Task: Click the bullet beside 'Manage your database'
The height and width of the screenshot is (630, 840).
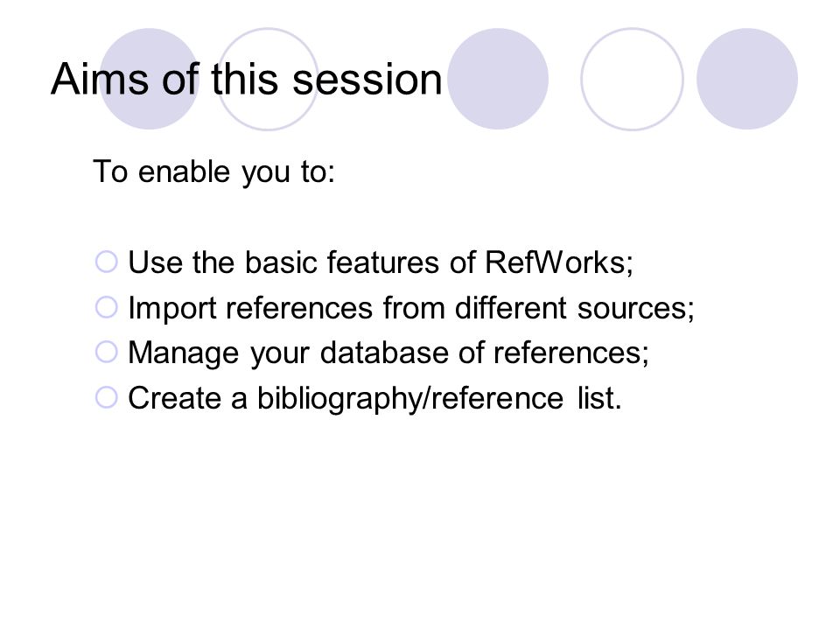Action: pos(106,353)
